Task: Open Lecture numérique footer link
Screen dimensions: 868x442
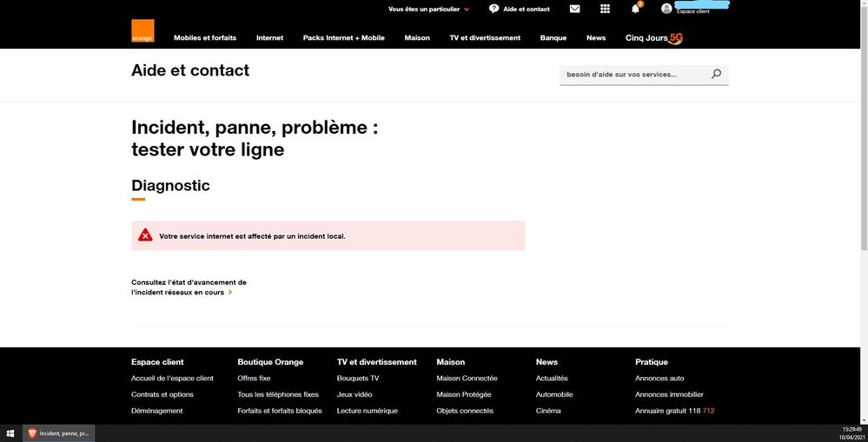Action: tap(367, 411)
